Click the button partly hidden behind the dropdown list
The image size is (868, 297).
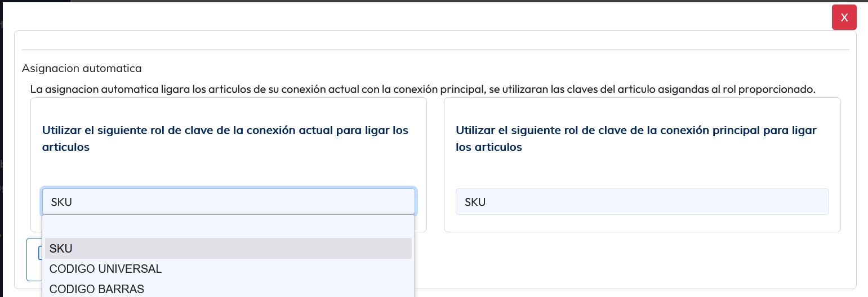click(34, 259)
